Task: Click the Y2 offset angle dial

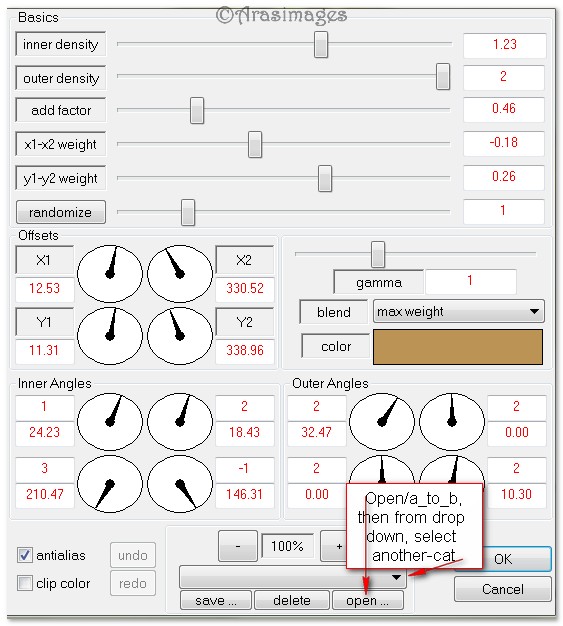Action: click(180, 336)
